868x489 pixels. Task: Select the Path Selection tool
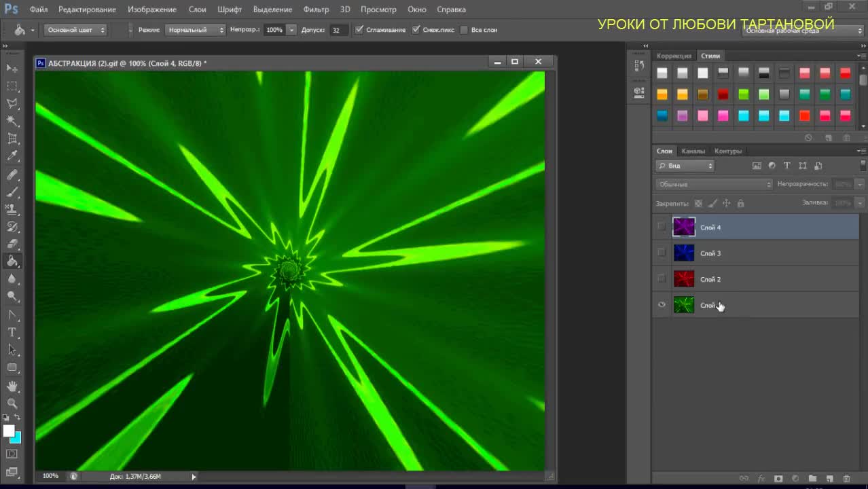point(12,350)
